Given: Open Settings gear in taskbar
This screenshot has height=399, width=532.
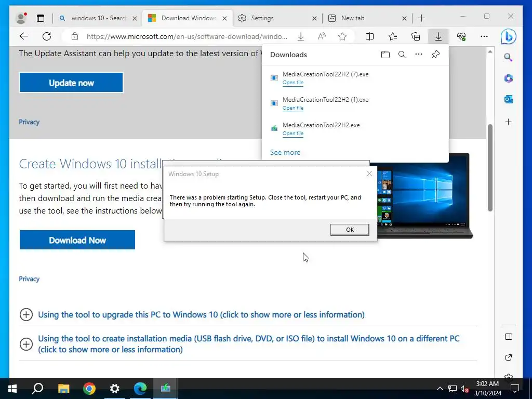Looking at the screenshot, I should [x=115, y=389].
